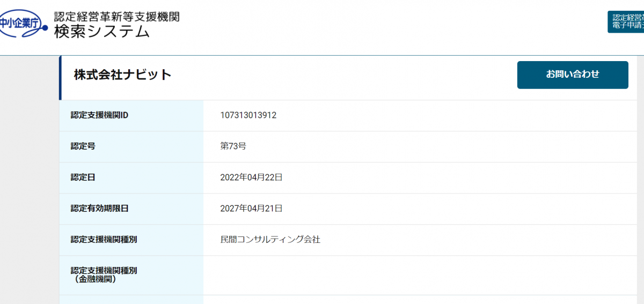Viewport: 644px width, 304px height.
Task: Click the 民間コンサルティング会社 value
Action: (x=270, y=240)
